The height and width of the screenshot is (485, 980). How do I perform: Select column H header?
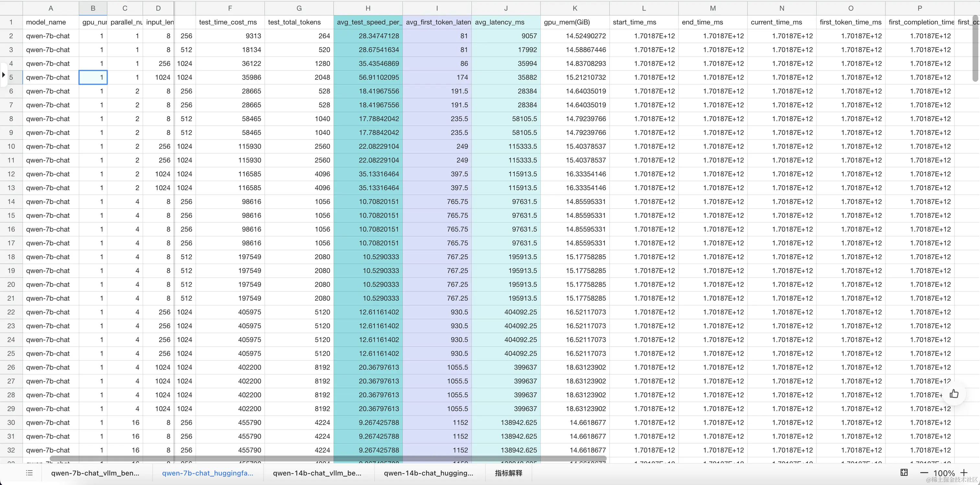(x=367, y=8)
